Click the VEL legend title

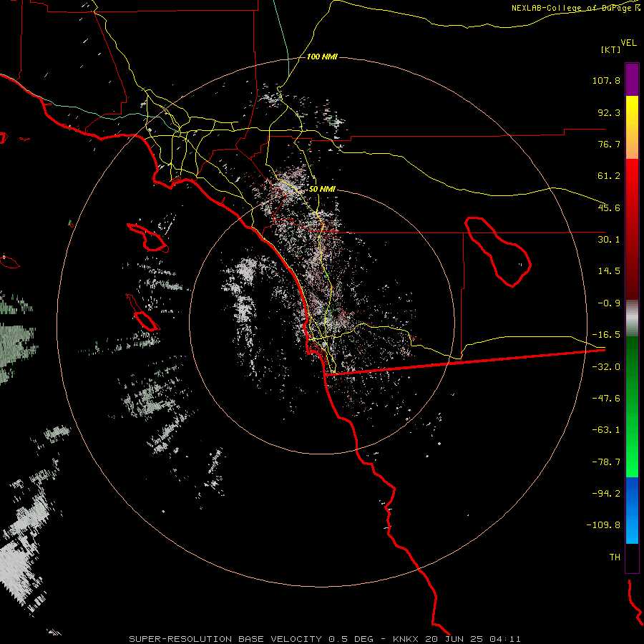(x=628, y=43)
